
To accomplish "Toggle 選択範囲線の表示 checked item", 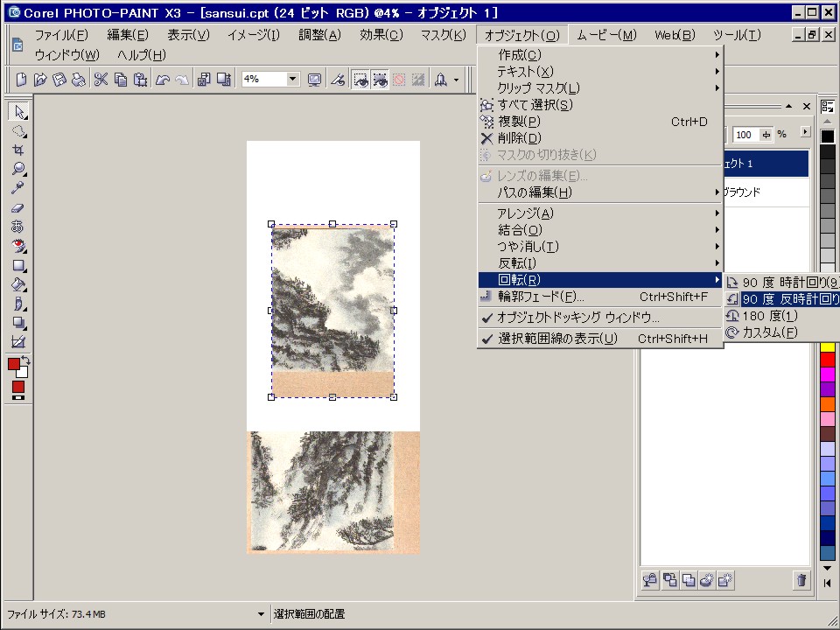I will pos(600,339).
